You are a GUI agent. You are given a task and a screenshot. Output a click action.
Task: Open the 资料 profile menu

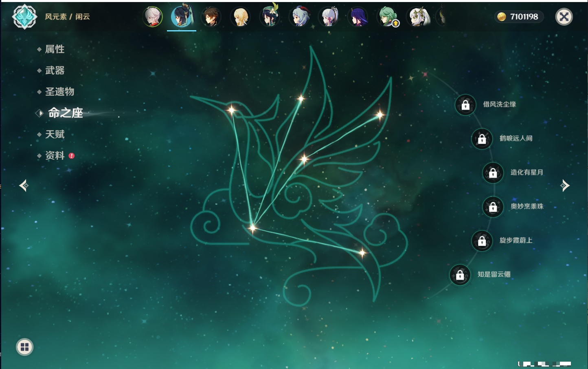[55, 155]
